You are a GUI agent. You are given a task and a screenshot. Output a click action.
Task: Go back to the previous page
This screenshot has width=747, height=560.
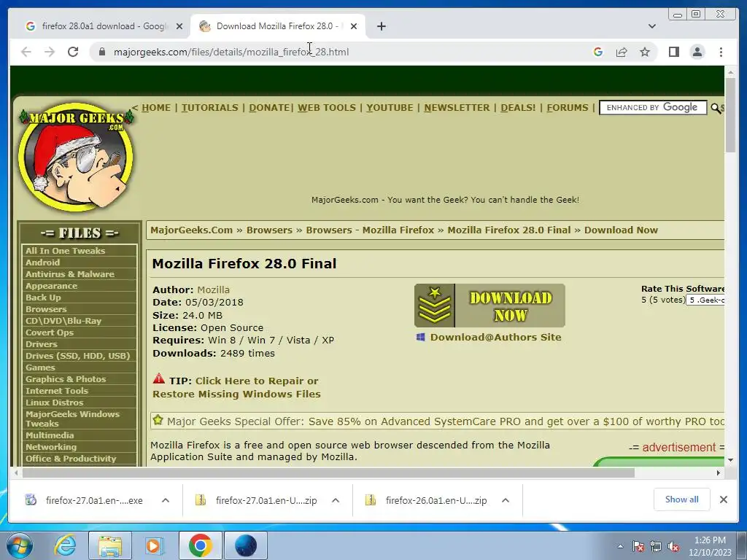click(x=26, y=52)
